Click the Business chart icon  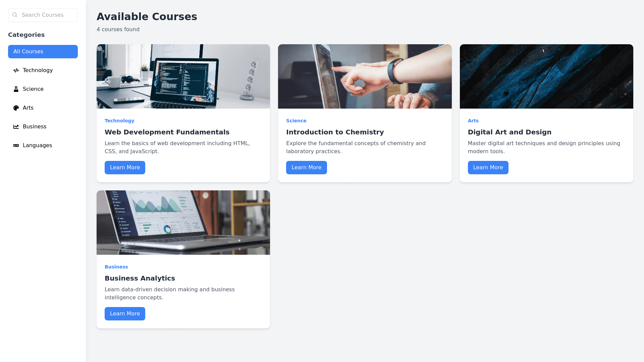coord(16,127)
